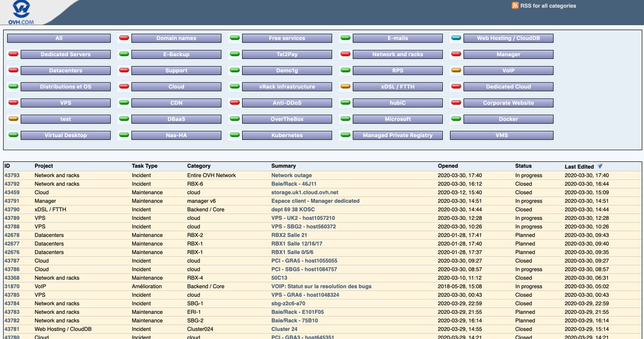The height and width of the screenshot is (339, 644).
Task: Click red status pill beside Cloud
Action: [124, 86]
